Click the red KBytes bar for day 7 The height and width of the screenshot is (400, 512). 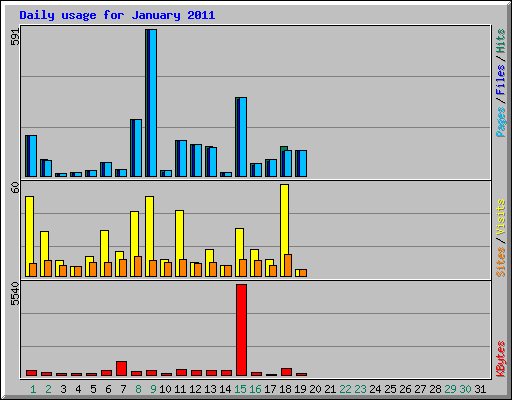coord(121,368)
